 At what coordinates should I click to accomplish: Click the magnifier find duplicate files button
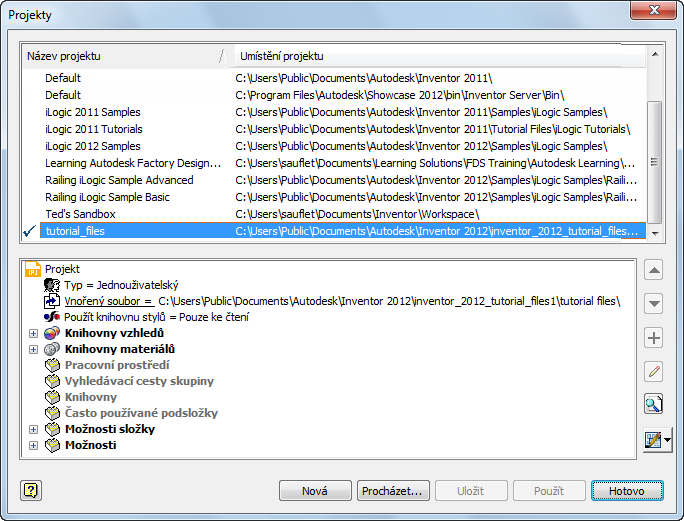coord(653,404)
